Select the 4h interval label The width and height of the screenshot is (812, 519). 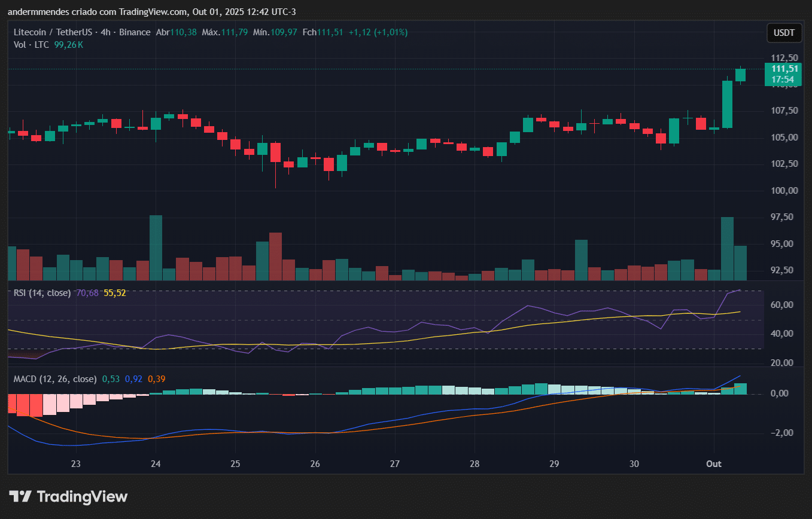108,32
